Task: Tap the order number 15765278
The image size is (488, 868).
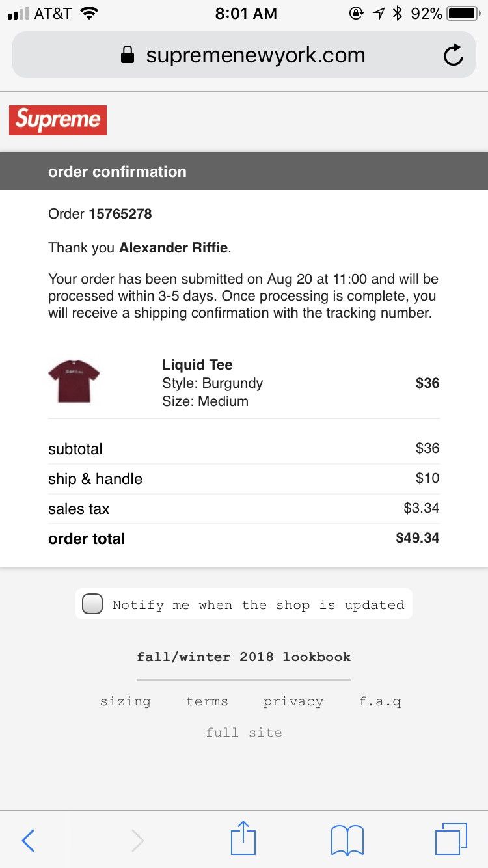Action: 120,214
